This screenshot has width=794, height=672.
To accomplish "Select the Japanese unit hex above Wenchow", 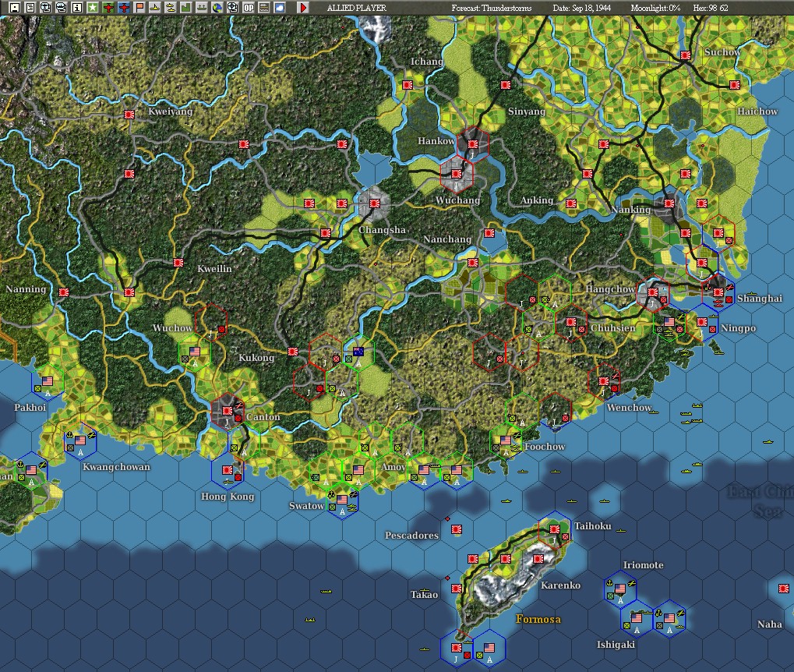I will tap(604, 382).
